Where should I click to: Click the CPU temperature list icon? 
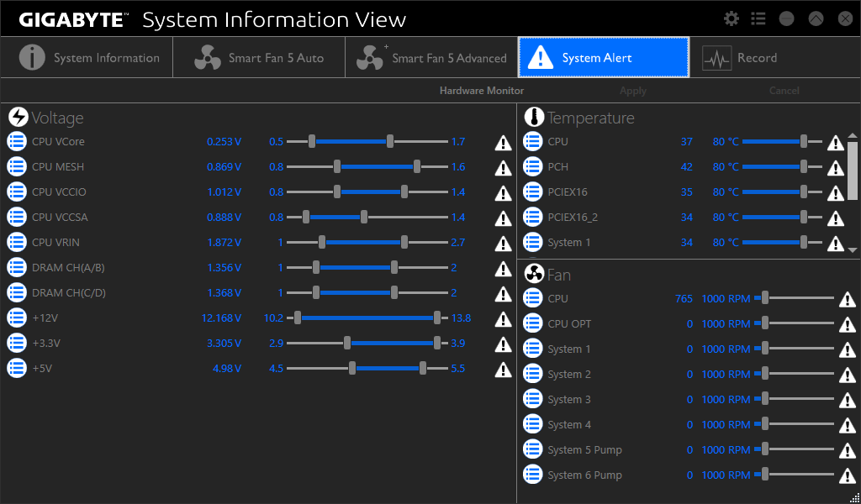tap(532, 141)
